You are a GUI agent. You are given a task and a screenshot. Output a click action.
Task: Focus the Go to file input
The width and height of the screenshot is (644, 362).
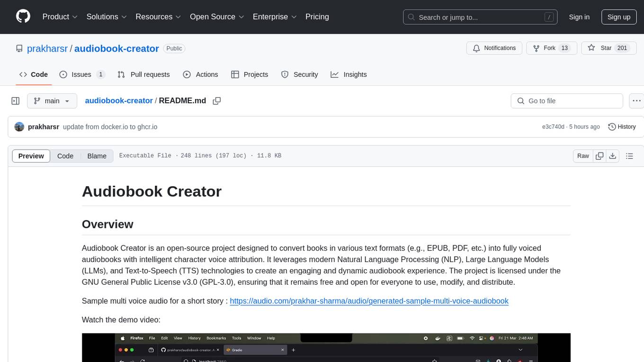567,101
